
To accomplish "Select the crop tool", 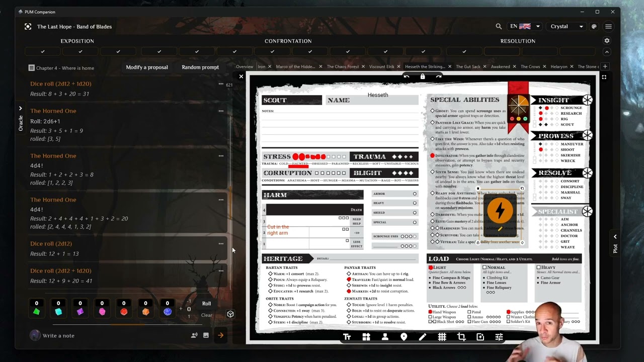I will pos(461,337).
